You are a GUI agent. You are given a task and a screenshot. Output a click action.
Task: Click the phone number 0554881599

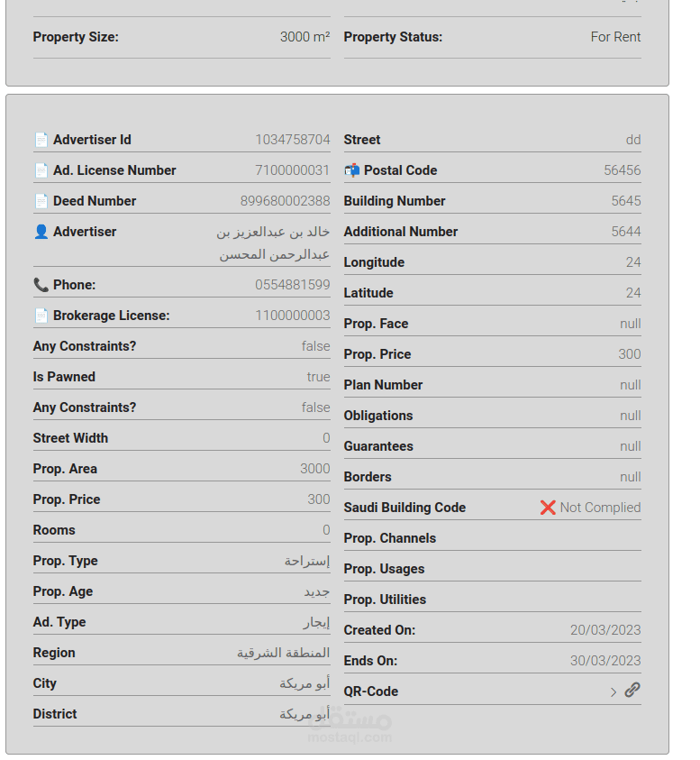292,285
